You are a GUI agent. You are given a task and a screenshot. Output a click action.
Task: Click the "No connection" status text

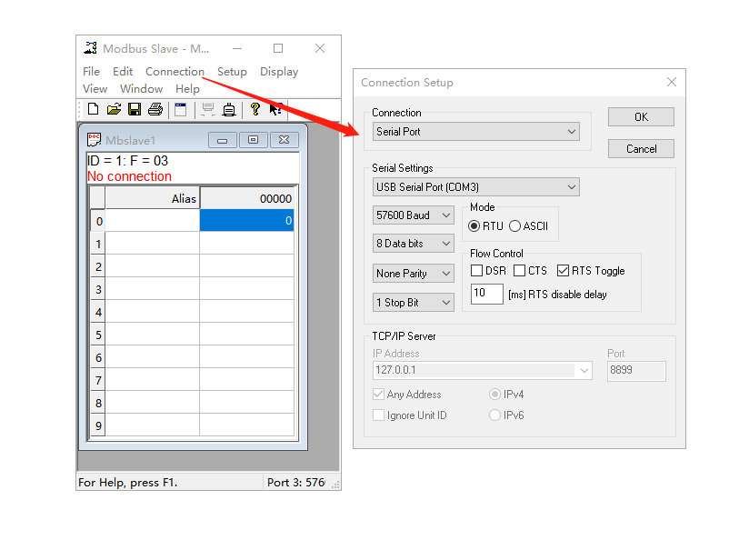click(129, 176)
